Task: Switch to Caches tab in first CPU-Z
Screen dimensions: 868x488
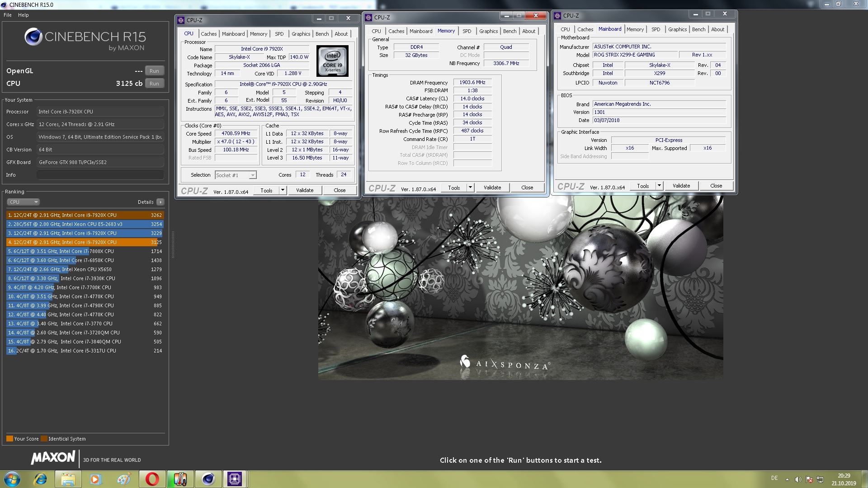Action: pos(209,34)
